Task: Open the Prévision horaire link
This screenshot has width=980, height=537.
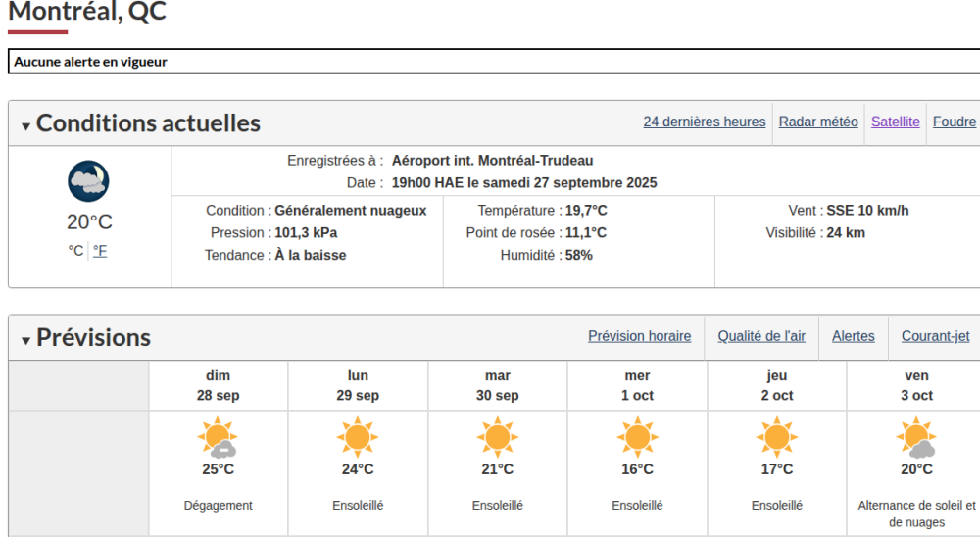Action: pos(639,336)
